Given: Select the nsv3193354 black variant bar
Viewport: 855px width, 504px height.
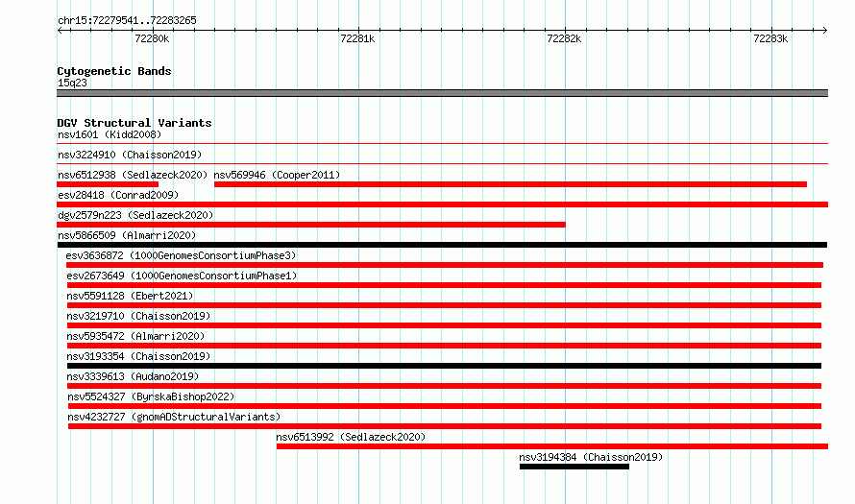Looking at the screenshot, I should pos(445,366).
